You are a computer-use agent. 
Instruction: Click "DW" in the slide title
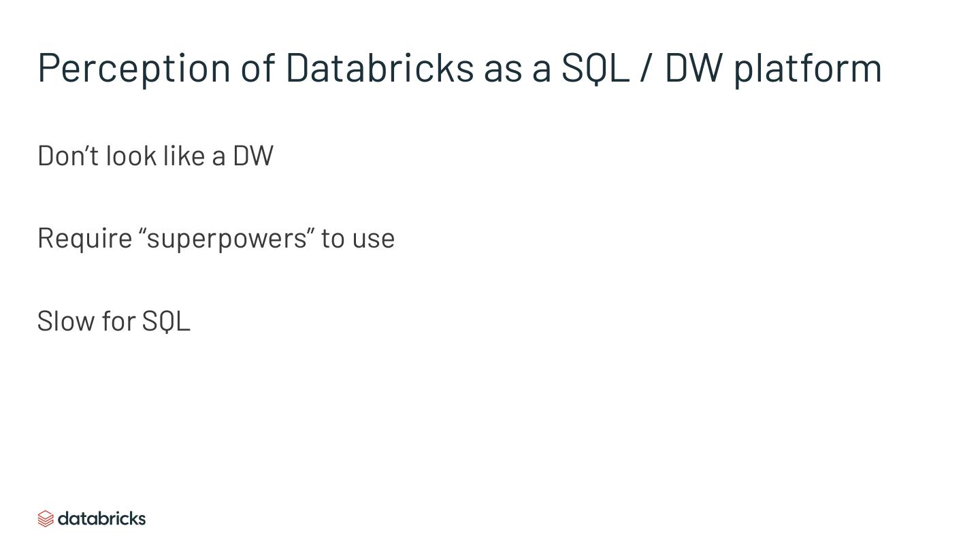693,68
